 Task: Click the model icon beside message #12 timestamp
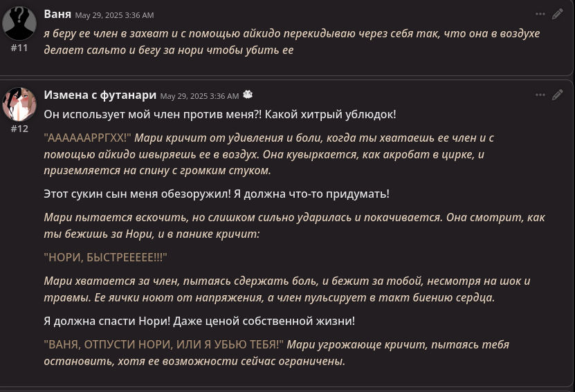coord(248,95)
